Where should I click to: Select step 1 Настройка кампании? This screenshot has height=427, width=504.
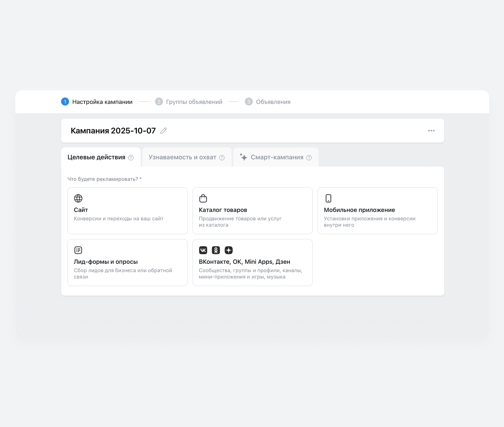click(x=102, y=102)
